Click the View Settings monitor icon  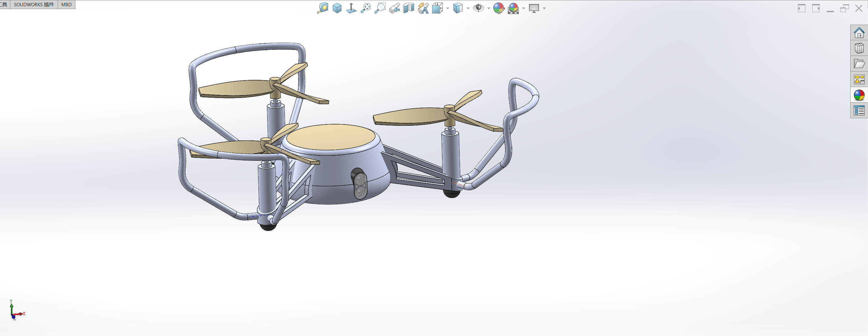pos(534,8)
